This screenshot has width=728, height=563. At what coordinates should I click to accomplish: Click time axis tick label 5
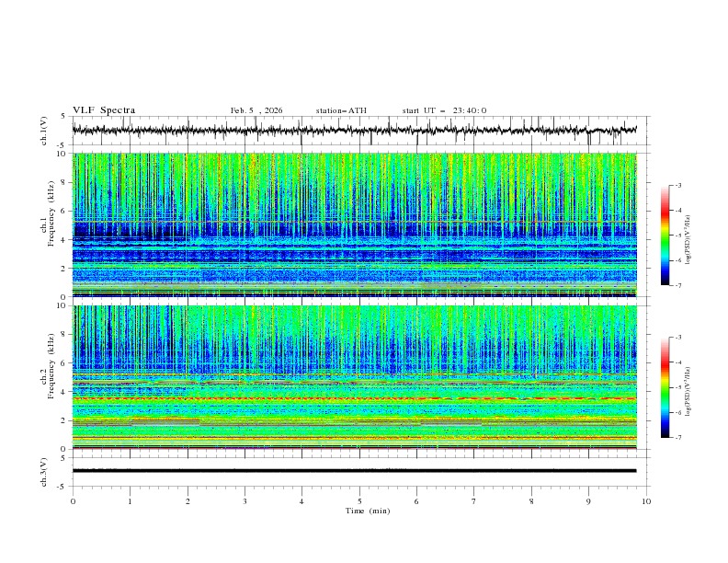point(359,501)
